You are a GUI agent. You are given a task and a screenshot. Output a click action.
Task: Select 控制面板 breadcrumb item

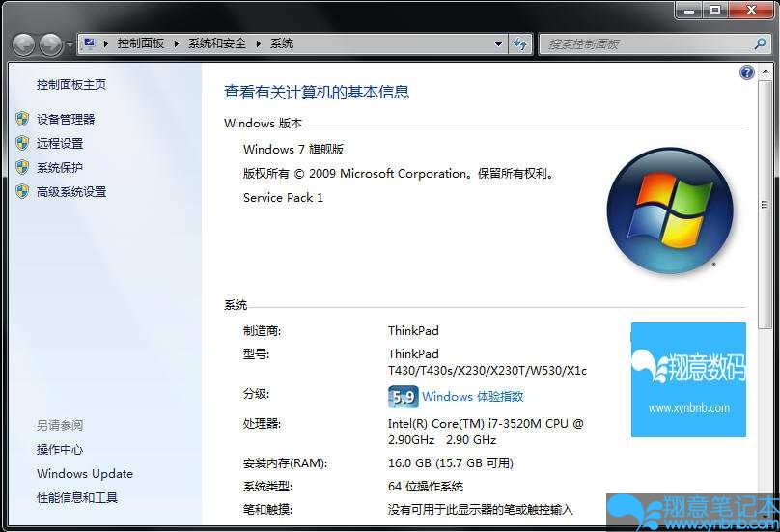[x=141, y=43]
